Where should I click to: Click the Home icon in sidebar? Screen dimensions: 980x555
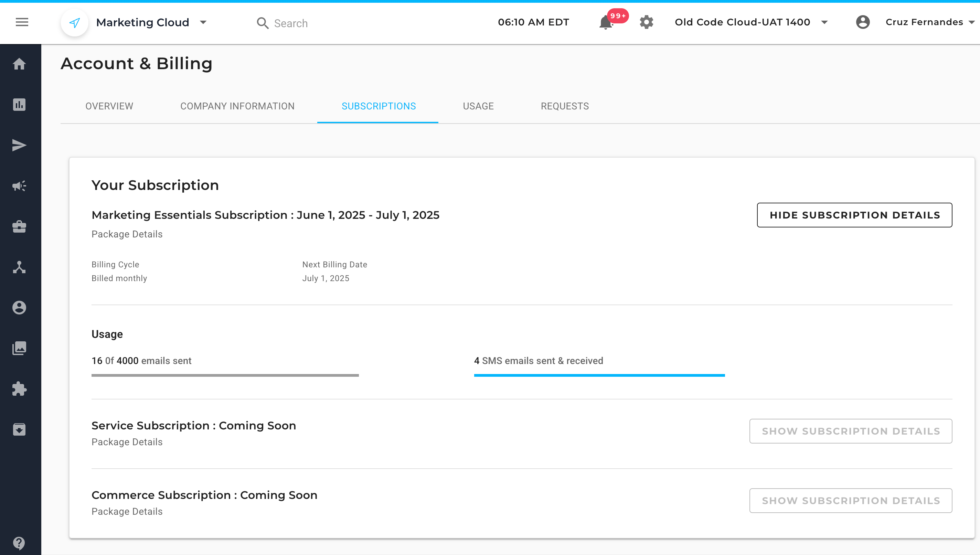click(19, 64)
